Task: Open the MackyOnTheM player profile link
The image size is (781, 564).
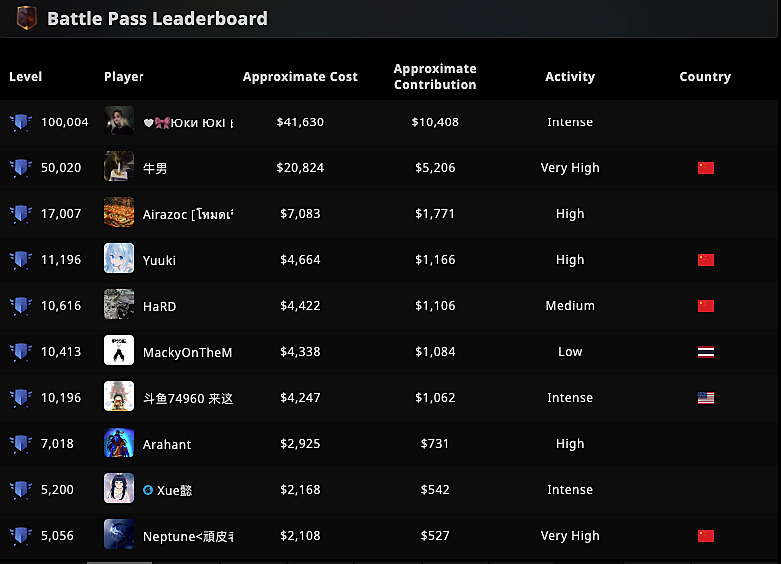Action: (x=187, y=352)
